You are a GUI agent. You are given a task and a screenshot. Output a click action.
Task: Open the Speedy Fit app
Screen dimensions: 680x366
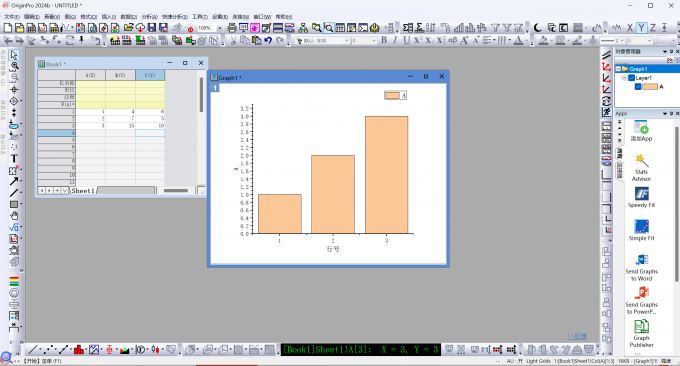pos(641,197)
